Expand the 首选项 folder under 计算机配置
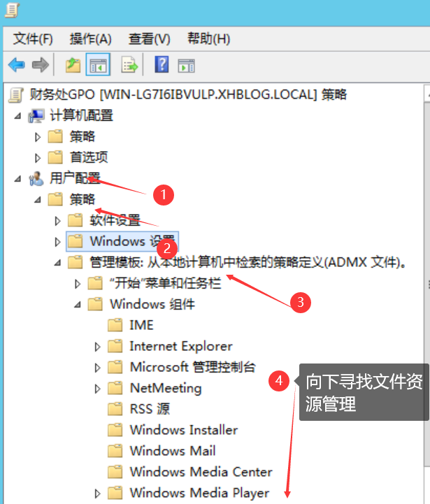 click(x=38, y=158)
